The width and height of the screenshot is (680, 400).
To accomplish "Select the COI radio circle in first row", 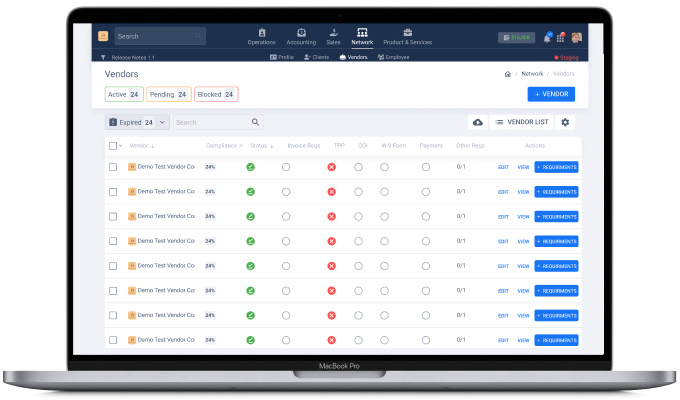I will (x=359, y=166).
